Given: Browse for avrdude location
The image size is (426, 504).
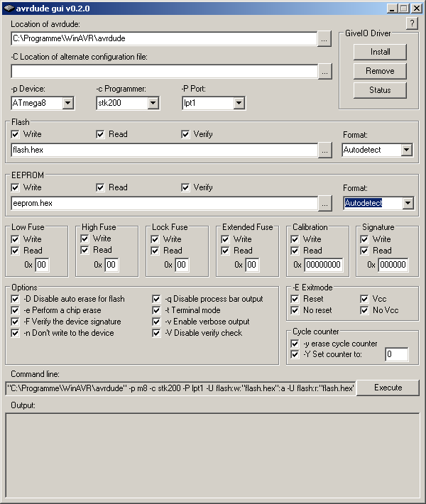Looking at the screenshot, I should 324,39.
